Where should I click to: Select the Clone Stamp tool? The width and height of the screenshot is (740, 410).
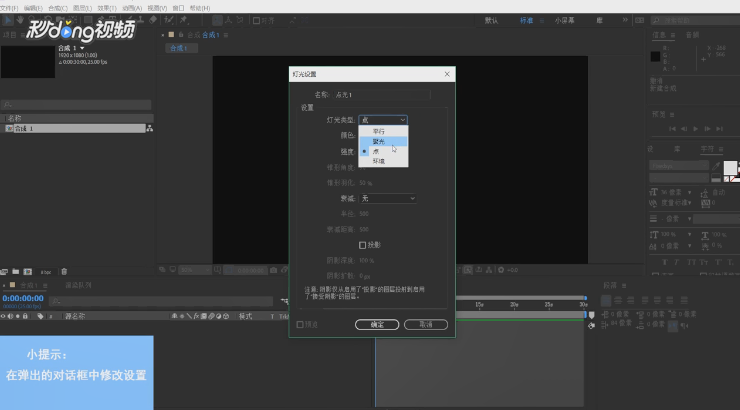tap(141, 20)
